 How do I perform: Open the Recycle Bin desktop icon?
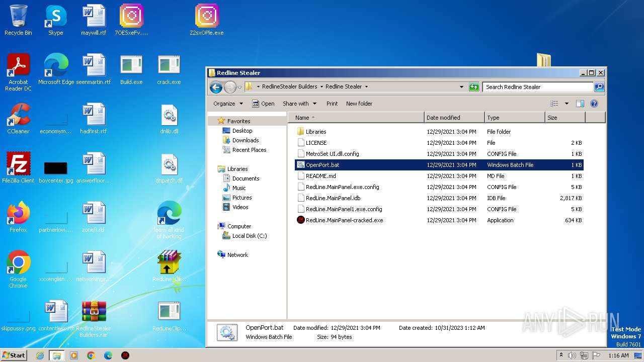[18, 20]
